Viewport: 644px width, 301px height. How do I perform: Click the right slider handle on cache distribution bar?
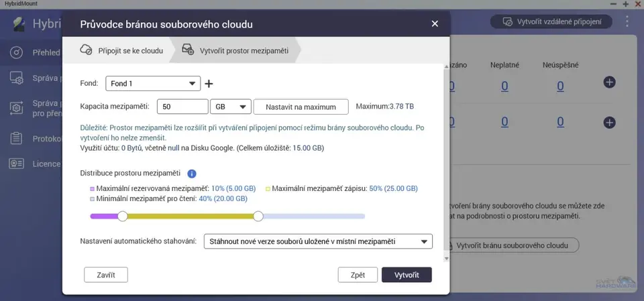click(x=258, y=216)
